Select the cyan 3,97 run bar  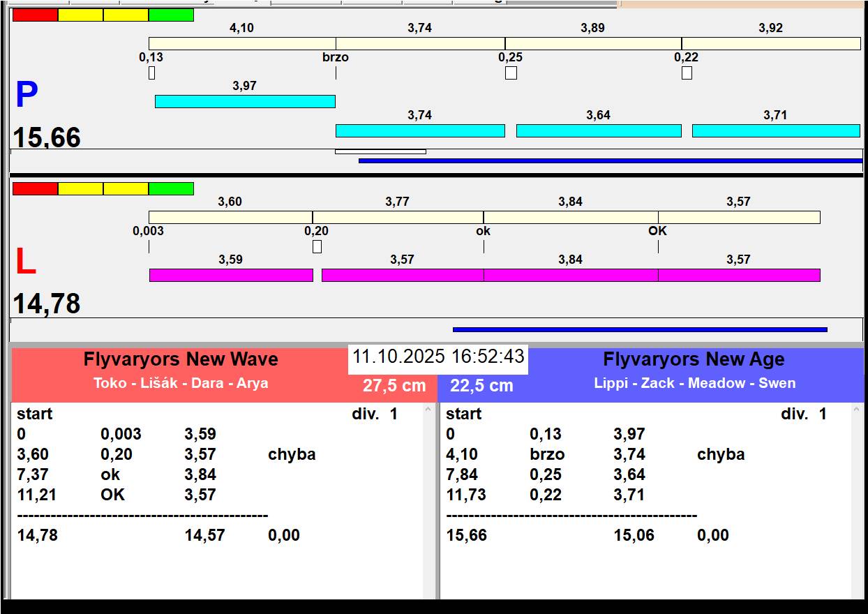245,102
